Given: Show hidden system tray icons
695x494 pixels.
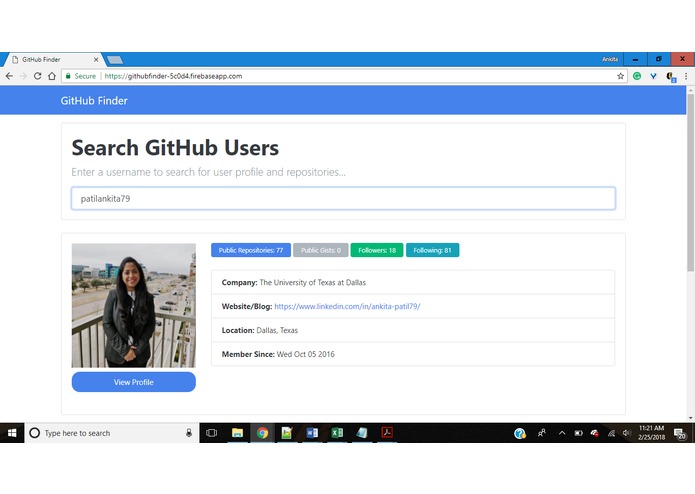Looking at the screenshot, I should pos(562,433).
